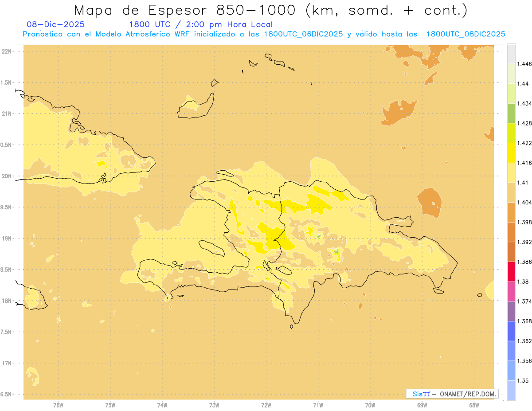Click the light gray swatch above 1.446
This screenshot has width=532, height=411.
511,54
